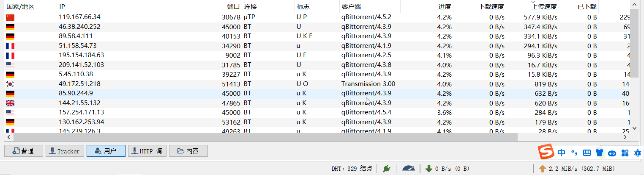
Task: Click the green download arrow speed indicator
Action: coord(429,169)
